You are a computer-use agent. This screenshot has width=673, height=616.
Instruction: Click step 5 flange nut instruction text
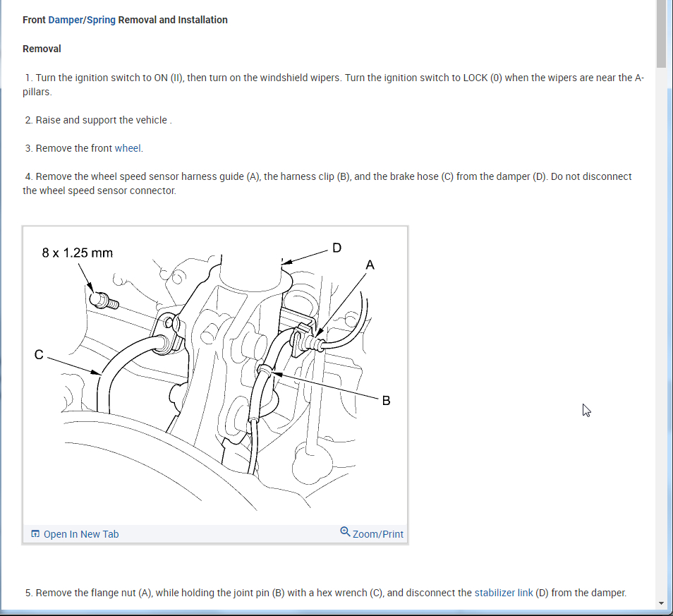(x=326, y=593)
